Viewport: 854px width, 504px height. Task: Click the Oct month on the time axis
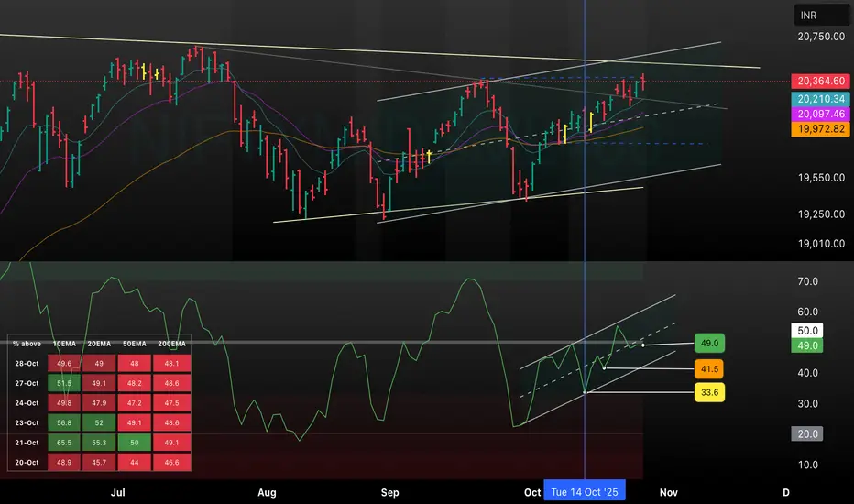[x=532, y=493]
